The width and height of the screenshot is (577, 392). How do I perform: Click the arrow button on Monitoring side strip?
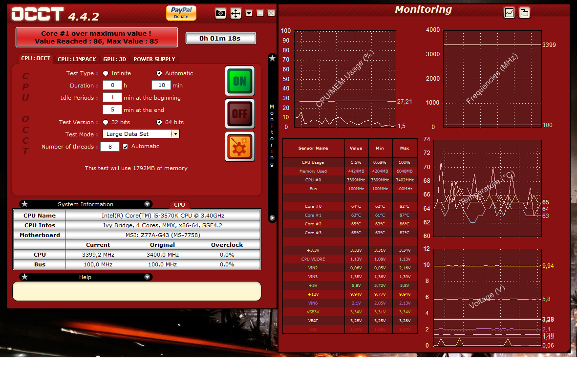click(x=272, y=218)
